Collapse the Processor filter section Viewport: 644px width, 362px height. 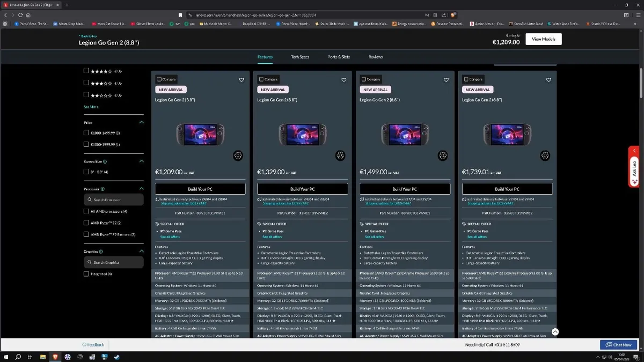tap(142, 189)
